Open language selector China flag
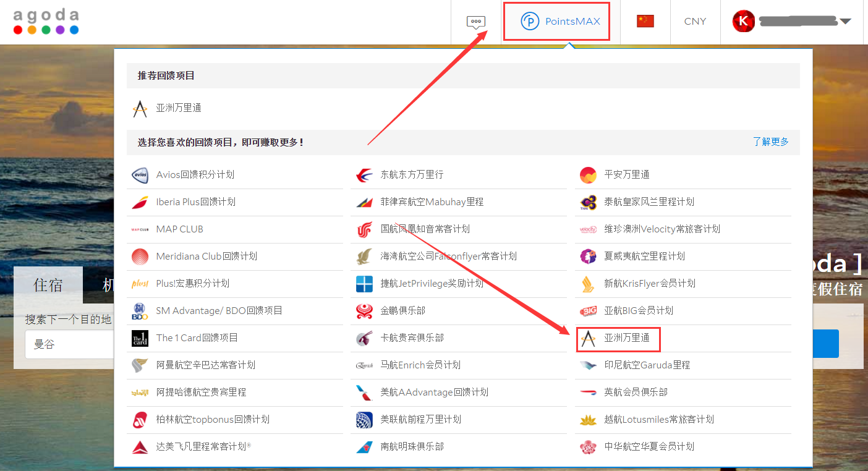Image resolution: width=868 pixels, height=471 pixels. [645, 21]
